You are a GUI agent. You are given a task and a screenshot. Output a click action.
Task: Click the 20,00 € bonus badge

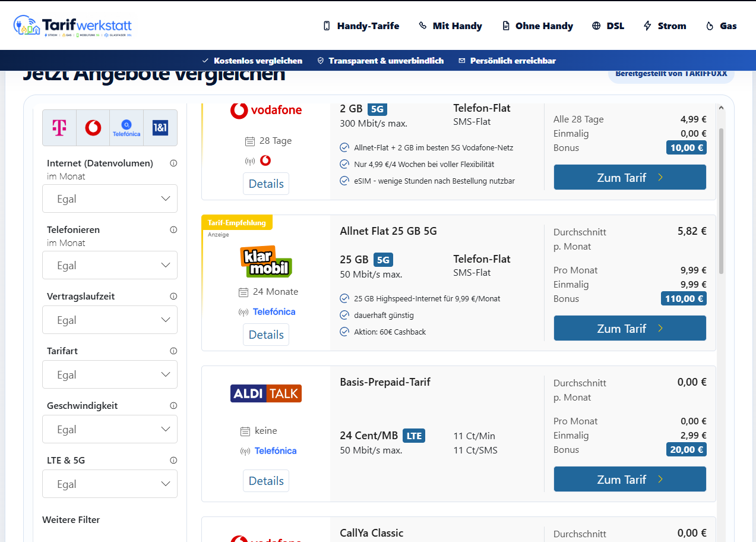686,449
